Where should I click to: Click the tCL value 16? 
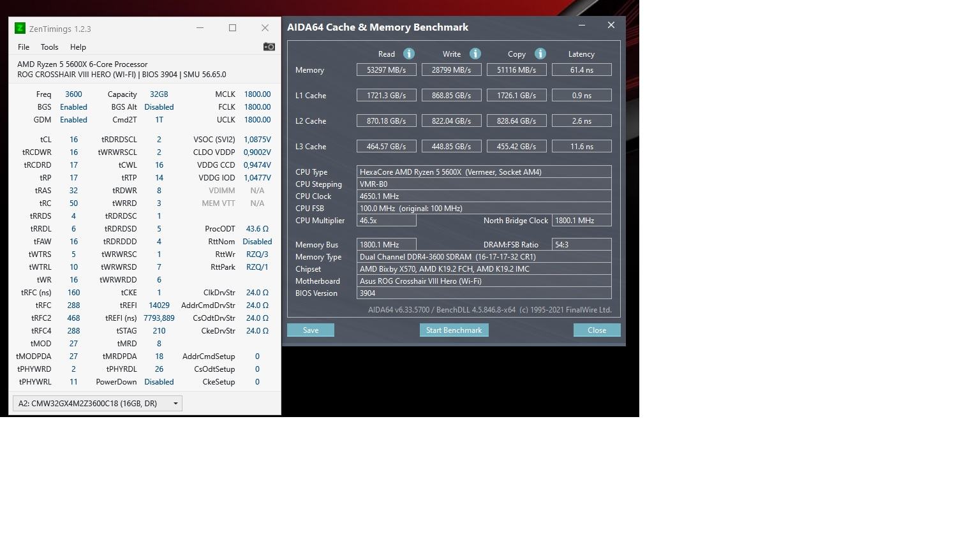(x=73, y=139)
